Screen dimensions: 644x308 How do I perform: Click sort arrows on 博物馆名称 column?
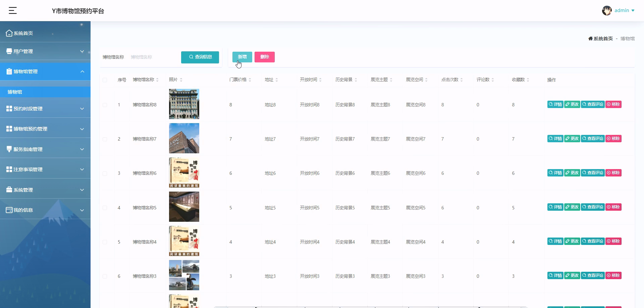[157, 80]
